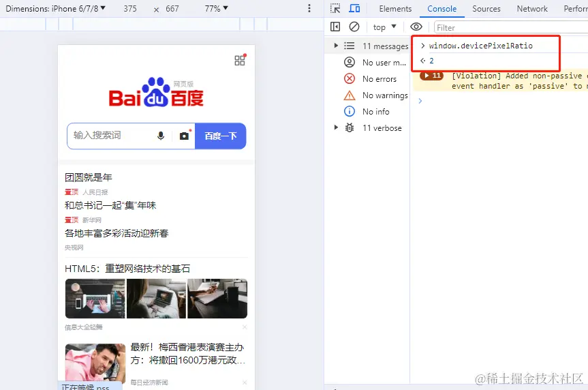Select the Violation non-passive event message
Image resolution: width=588 pixels, height=390 pixels.
coord(519,80)
